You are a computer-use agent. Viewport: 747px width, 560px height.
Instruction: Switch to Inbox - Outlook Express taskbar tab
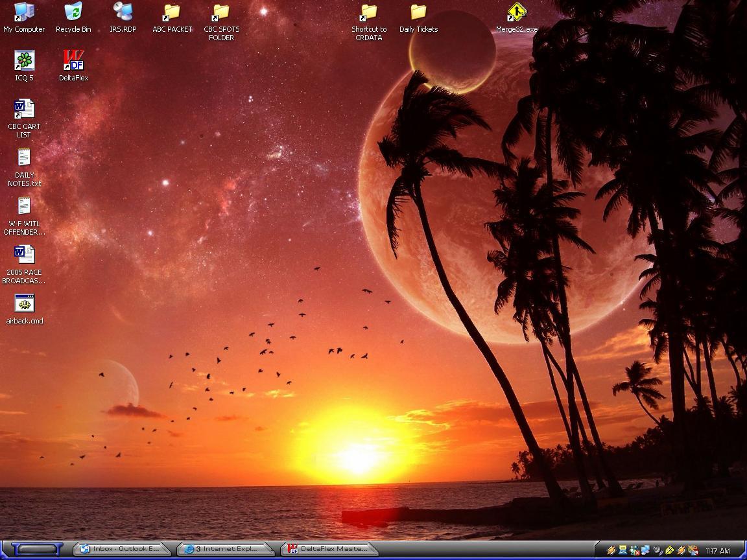click(x=121, y=549)
